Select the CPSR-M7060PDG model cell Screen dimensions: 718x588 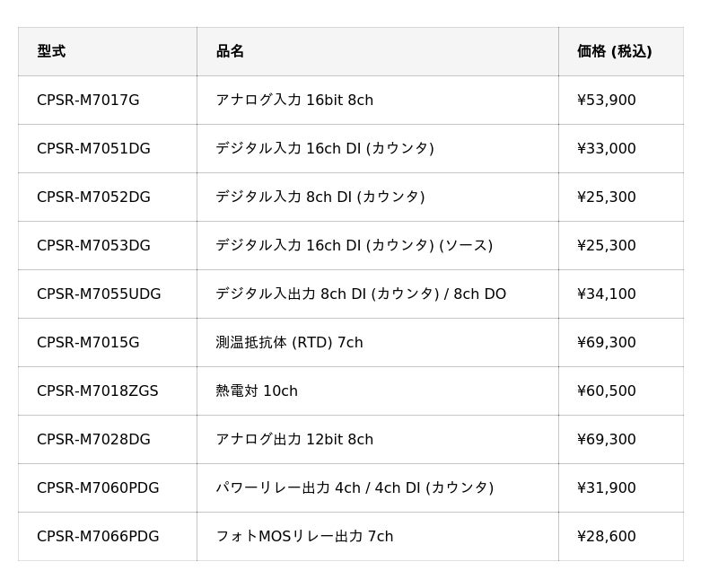(x=98, y=487)
